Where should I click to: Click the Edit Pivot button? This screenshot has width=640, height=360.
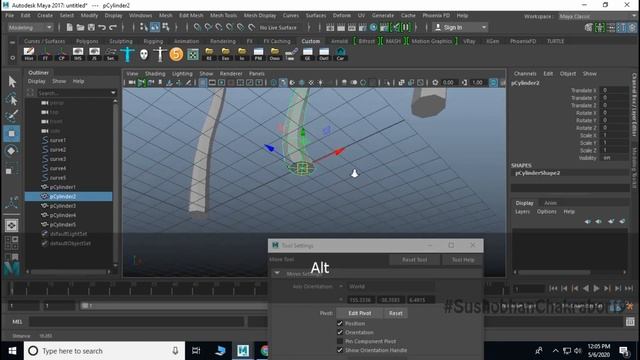360,313
